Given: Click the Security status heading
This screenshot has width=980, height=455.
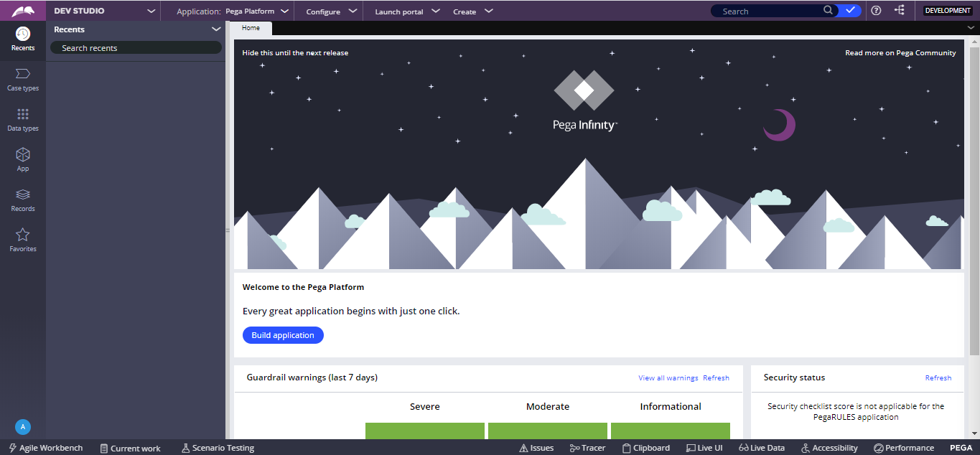Looking at the screenshot, I should [x=794, y=377].
